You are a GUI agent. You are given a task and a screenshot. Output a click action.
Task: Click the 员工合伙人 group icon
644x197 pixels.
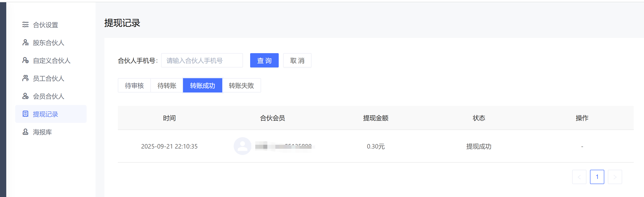tap(25, 78)
